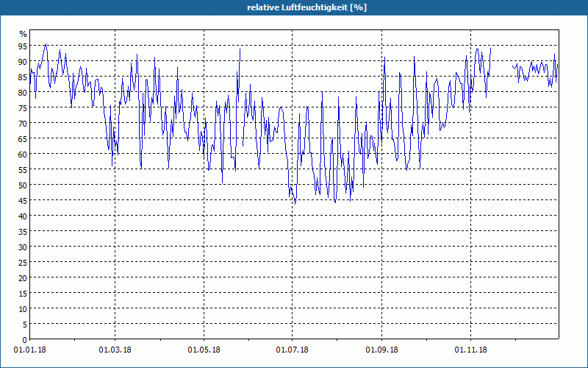Select the 45 value on the y-axis

24,200
